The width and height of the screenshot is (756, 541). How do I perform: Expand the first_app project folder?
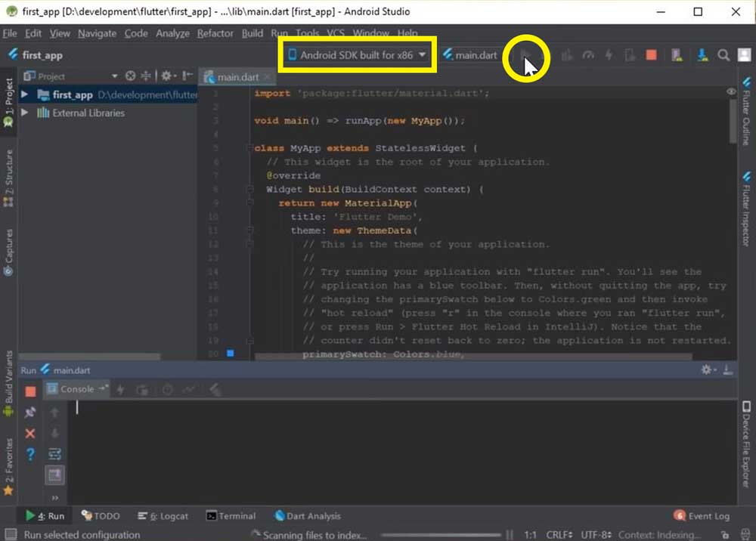point(24,94)
